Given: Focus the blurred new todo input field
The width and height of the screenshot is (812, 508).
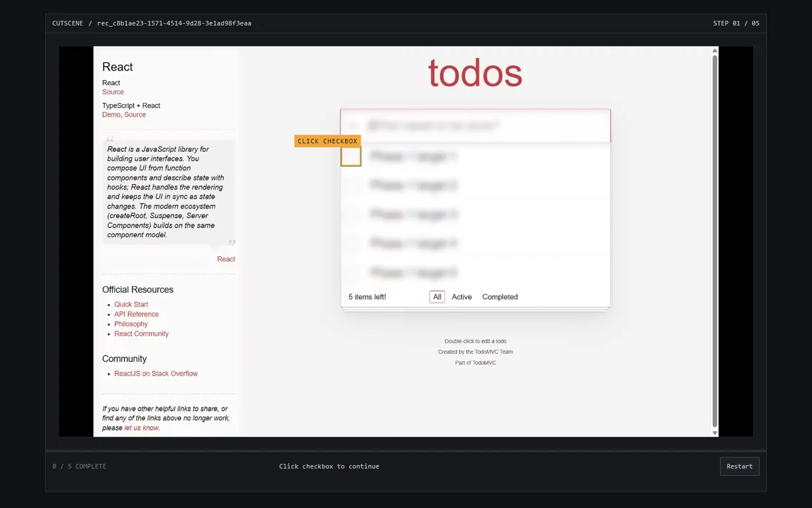Looking at the screenshot, I should pos(476,126).
